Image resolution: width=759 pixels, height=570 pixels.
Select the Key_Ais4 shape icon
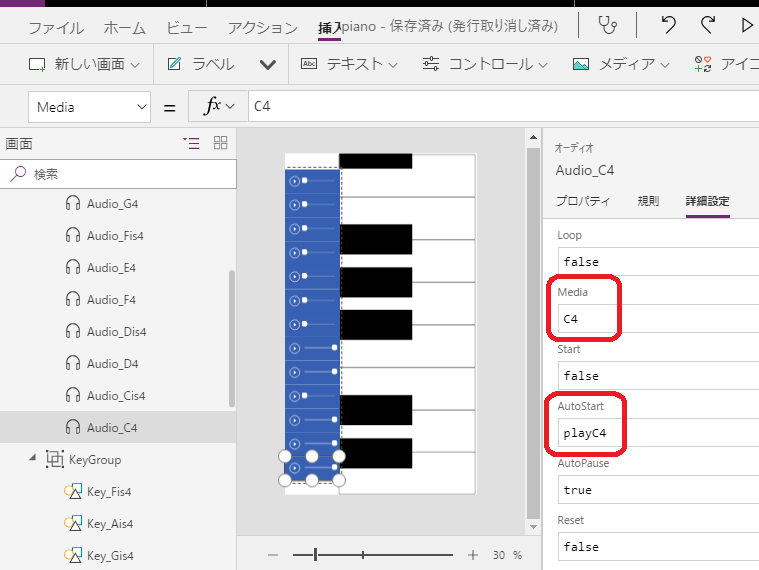point(73,523)
